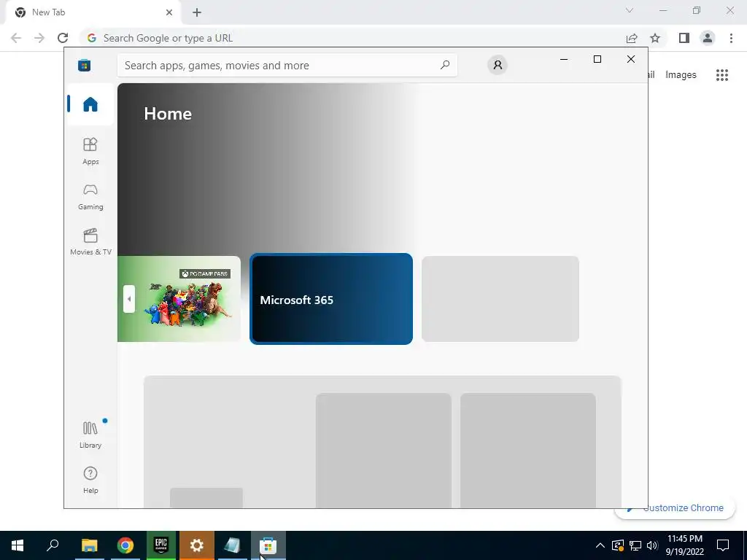Viewport: 747px width, 560px height.
Task: Click Customize Chrome button
Action: click(x=676, y=508)
